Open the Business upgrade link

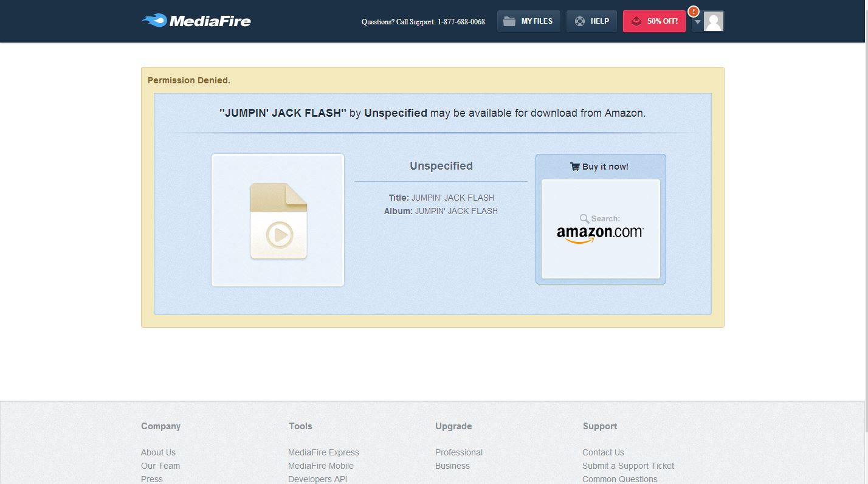click(x=452, y=466)
